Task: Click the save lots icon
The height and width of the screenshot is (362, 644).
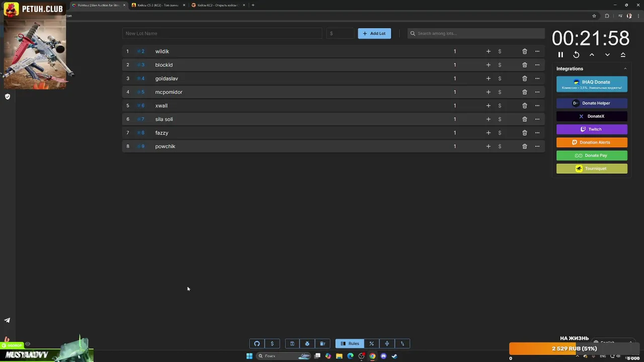Action: point(292,344)
